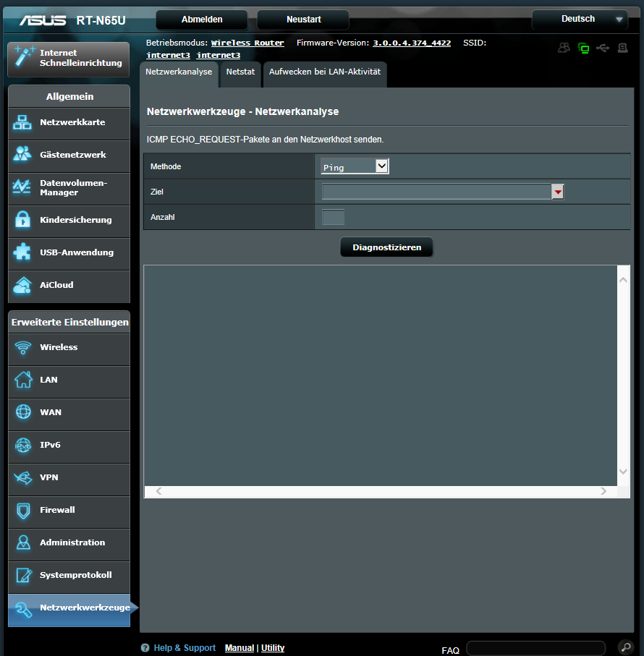The height and width of the screenshot is (656, 644).
Task: Click the Abmelden button
Action: coord(202,20)
